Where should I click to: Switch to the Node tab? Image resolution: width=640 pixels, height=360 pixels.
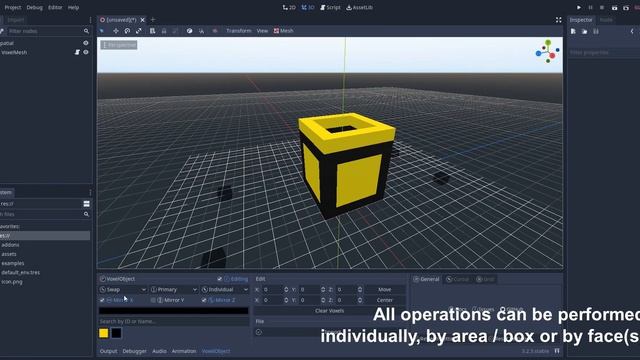606,20
